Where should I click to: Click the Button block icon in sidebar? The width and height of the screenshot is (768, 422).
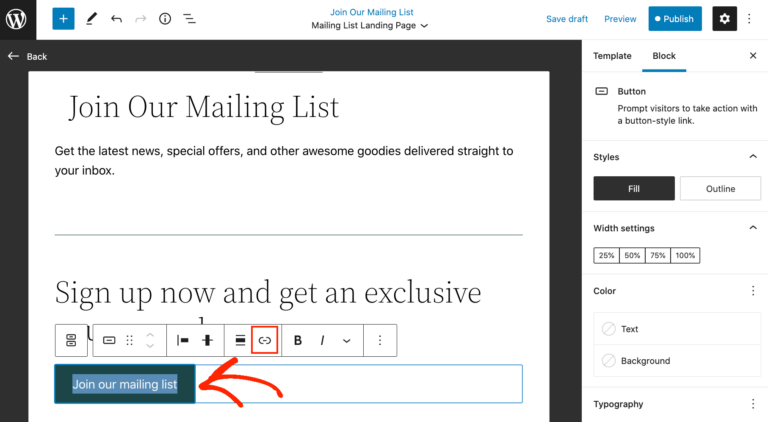601,92
